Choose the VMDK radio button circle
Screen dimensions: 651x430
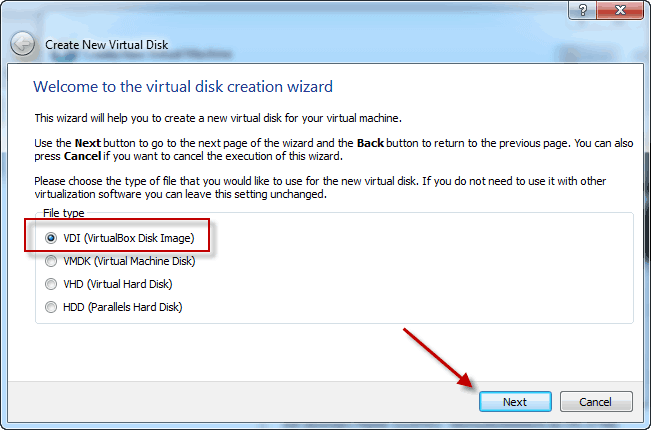click(x=51, y=261)
